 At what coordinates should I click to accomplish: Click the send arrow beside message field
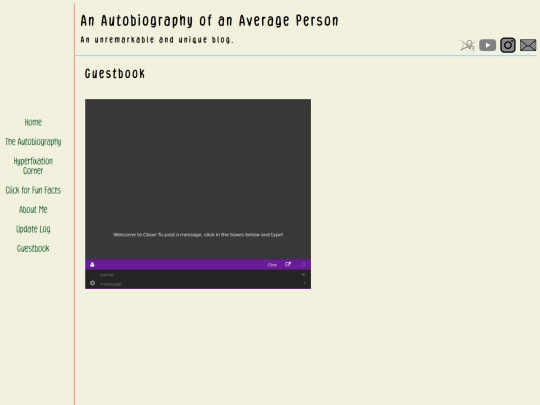(x=304, y=283)
